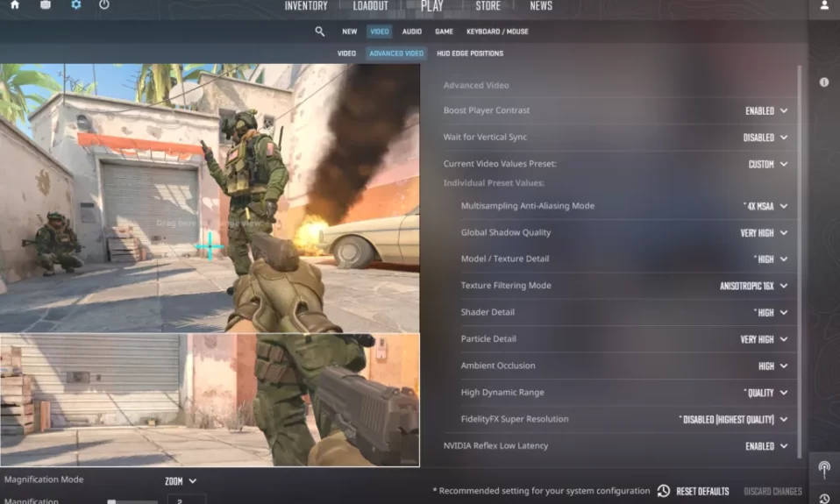Click the 'Magnification Mode' label

click(x=44, y=479)
